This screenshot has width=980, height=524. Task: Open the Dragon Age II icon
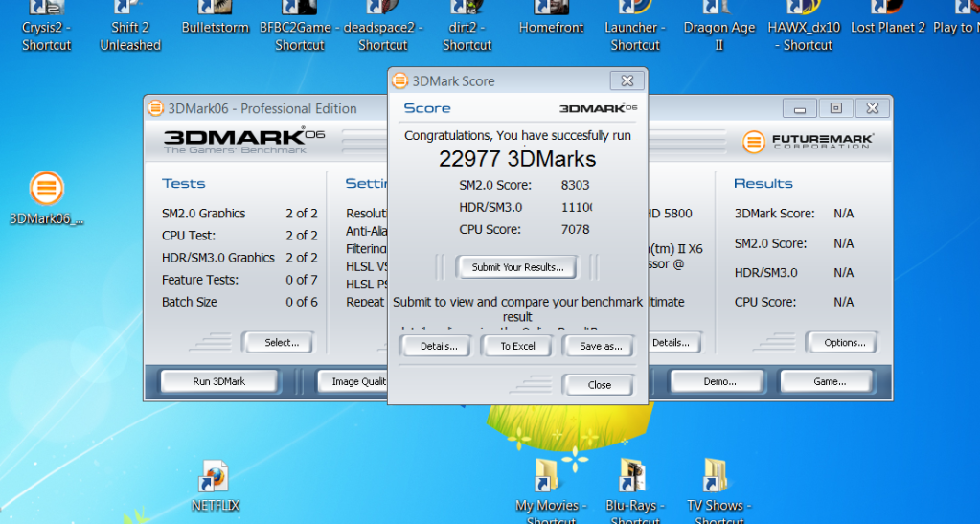pos(718,25)
